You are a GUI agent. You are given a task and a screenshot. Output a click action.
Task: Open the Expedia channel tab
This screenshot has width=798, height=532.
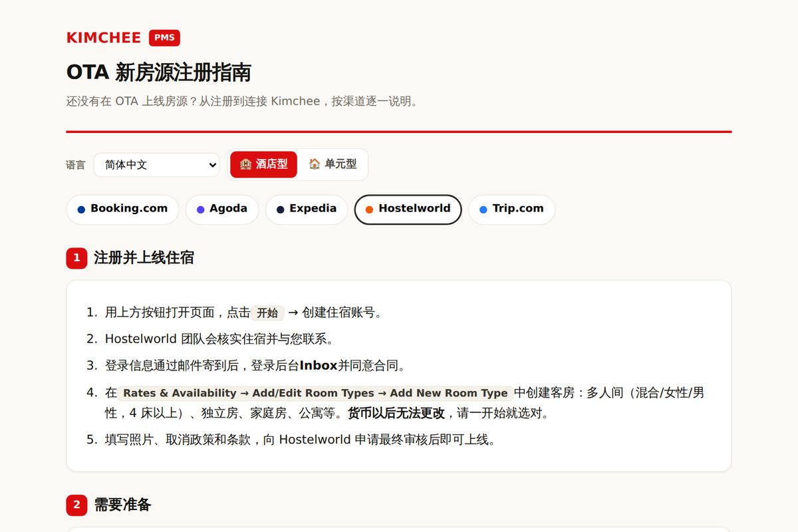click(x=307, y=209)
